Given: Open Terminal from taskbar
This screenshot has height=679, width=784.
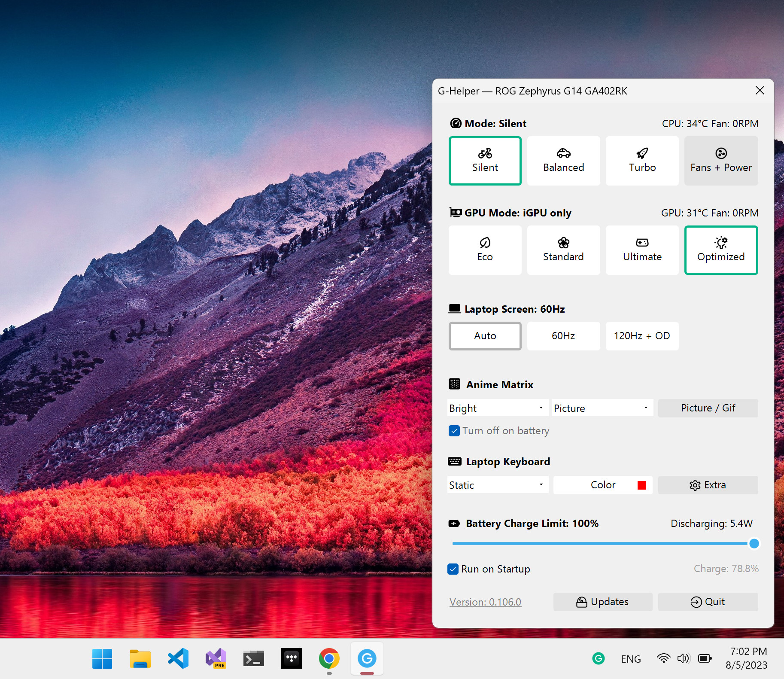Looking at the screenshot, I should (x=254, y=658).
